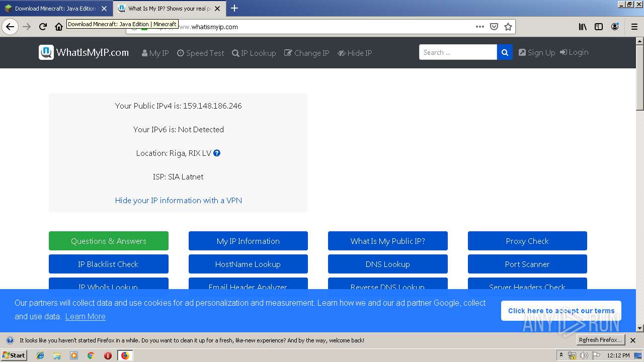The image size is (644, 362).
Task: Select Firefox taskbar button
Action: 125,355
